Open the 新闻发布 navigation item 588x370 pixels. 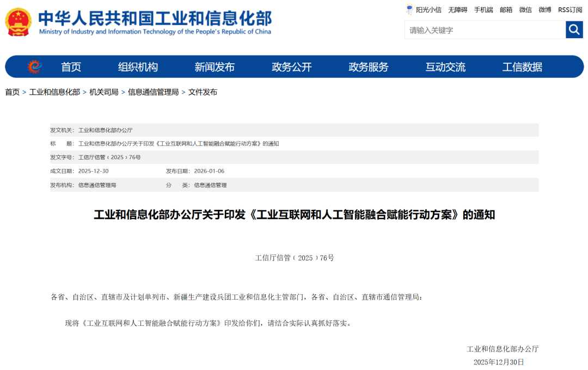215,67
